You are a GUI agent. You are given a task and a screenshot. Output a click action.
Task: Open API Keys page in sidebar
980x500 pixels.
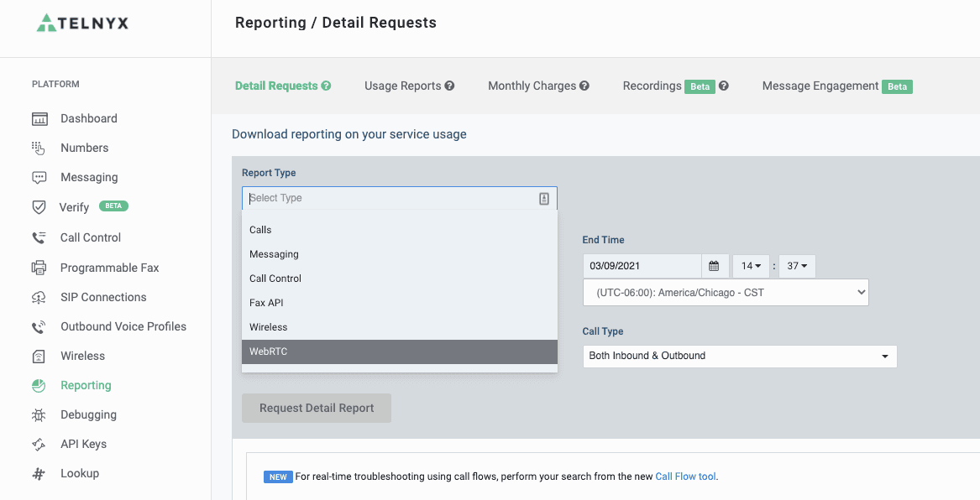(x=84, y=444)
